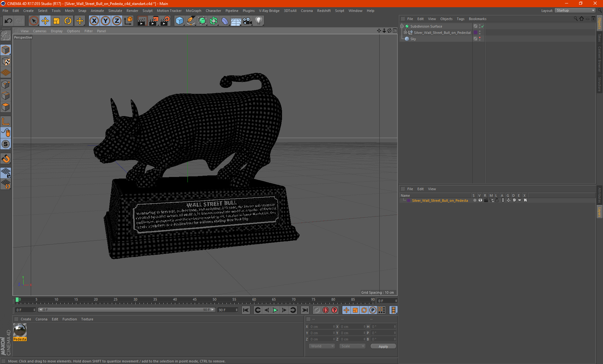Toggle Subdivision Surface green enable checkmark

[483, 26]
